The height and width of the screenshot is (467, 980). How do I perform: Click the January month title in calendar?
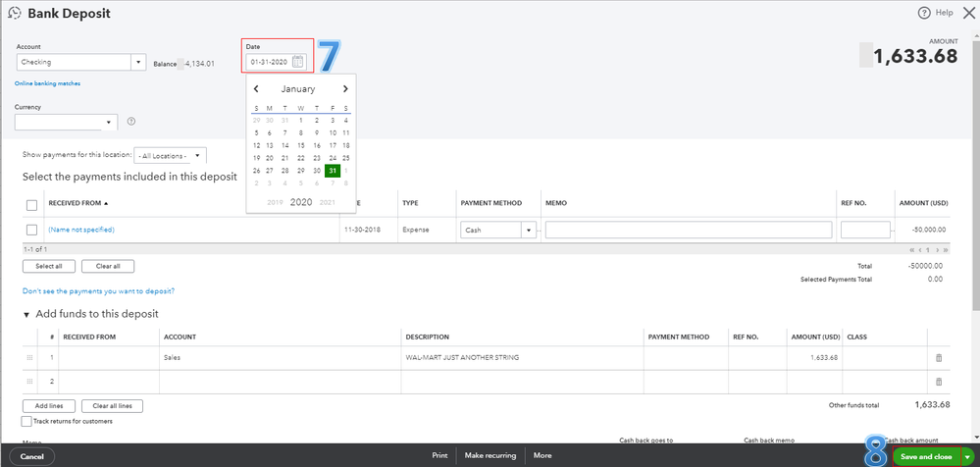298,88
